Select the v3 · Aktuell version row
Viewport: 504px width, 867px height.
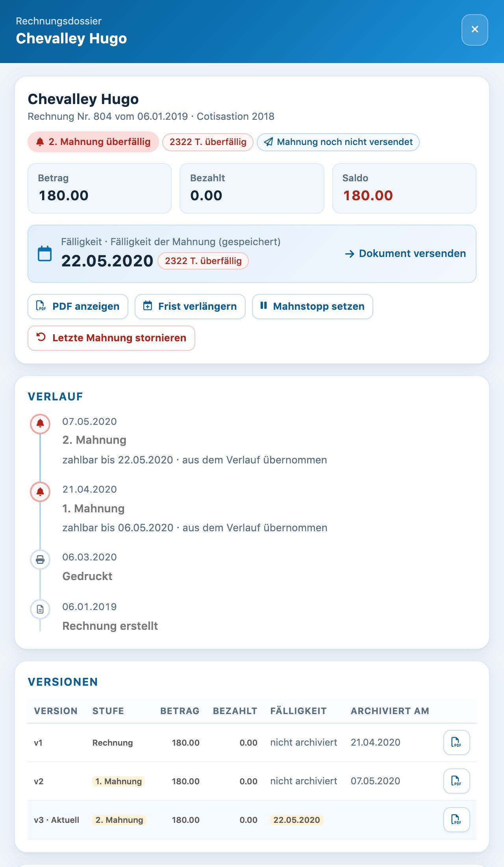coord(252,820)
